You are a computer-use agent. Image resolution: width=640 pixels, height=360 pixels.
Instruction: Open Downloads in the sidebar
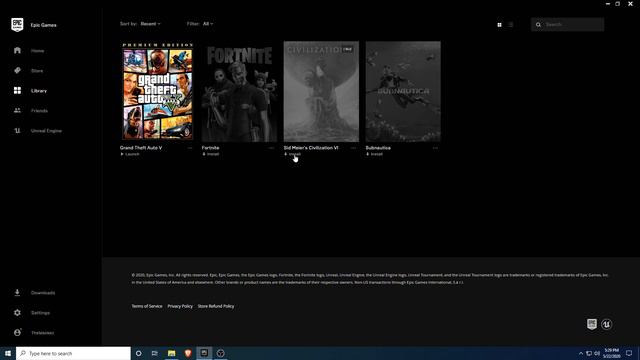(43, 293)
